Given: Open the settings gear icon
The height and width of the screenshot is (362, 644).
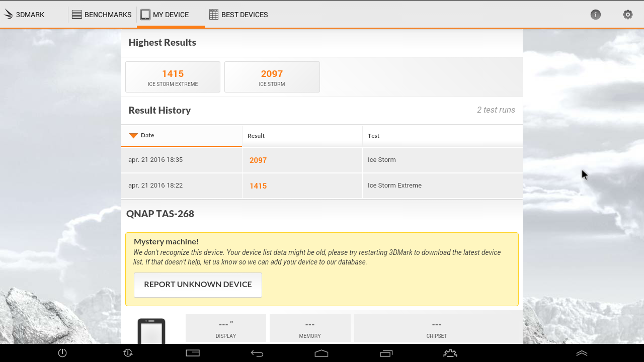Looking at the screenshot, I should click(628, 15).
